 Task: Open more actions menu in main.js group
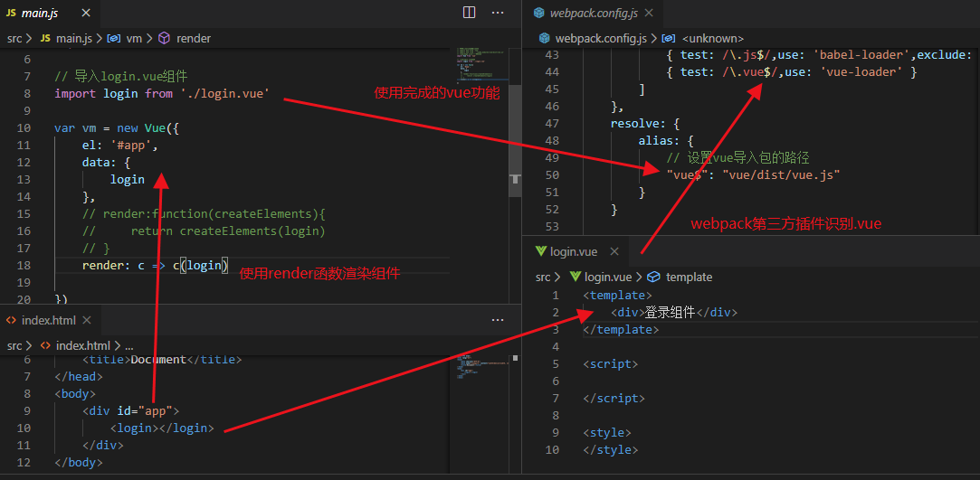click(x=498, y=12)
